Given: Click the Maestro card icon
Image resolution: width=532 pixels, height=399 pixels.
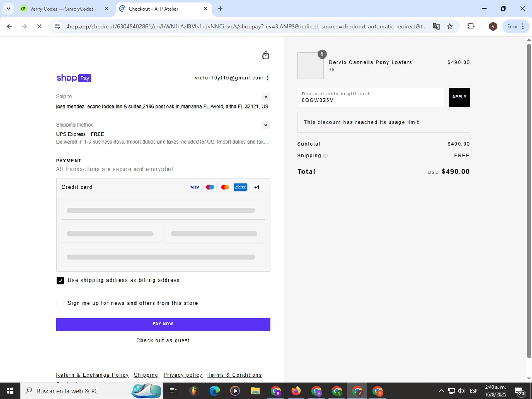Looking at the screenshot, I should click(210, 187).
